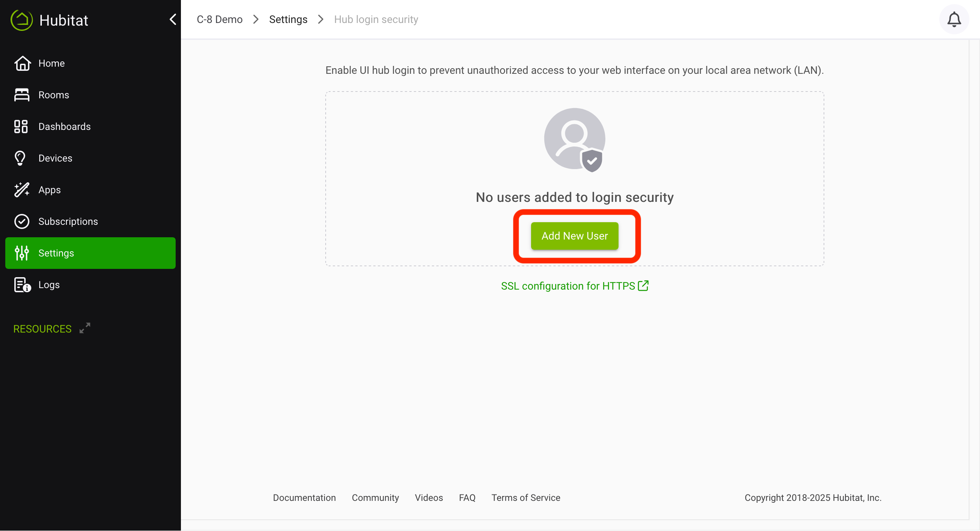Click the Devices bulb icon
The width and height of the screenshot is (980, 531).
[22, 158]
